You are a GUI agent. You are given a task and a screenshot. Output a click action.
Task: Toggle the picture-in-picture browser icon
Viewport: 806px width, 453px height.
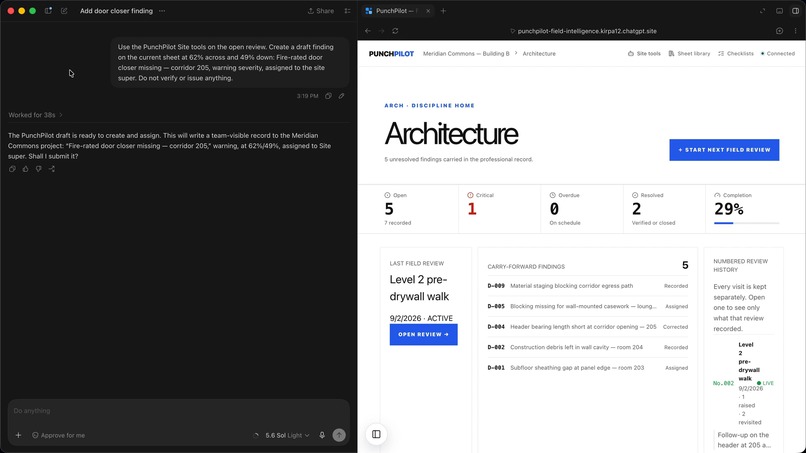point(779,11)
